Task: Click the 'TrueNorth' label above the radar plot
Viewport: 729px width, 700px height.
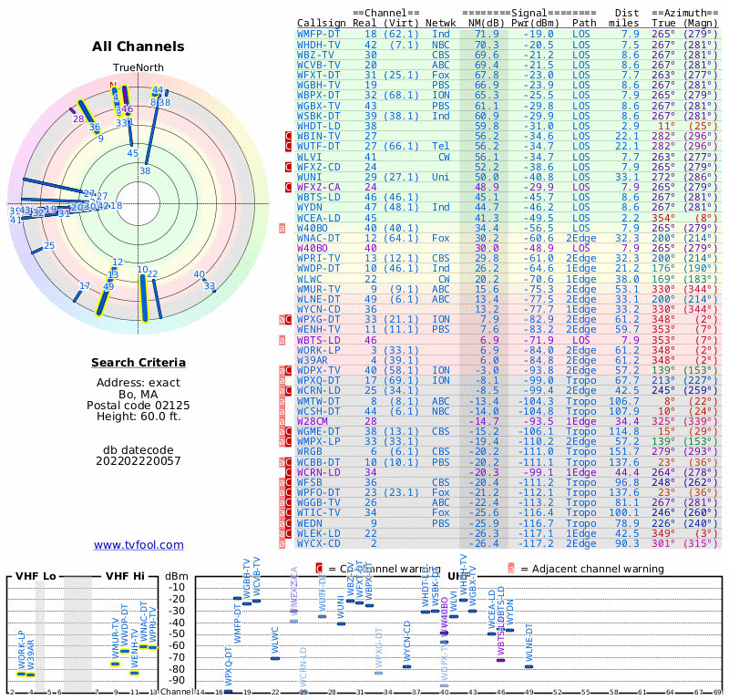Action: point(139,67)
